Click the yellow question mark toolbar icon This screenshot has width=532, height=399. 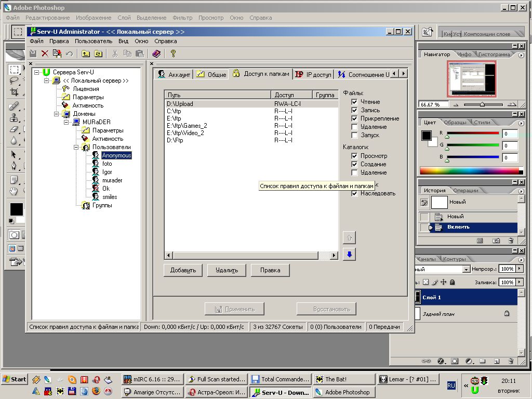coord(173,54)
